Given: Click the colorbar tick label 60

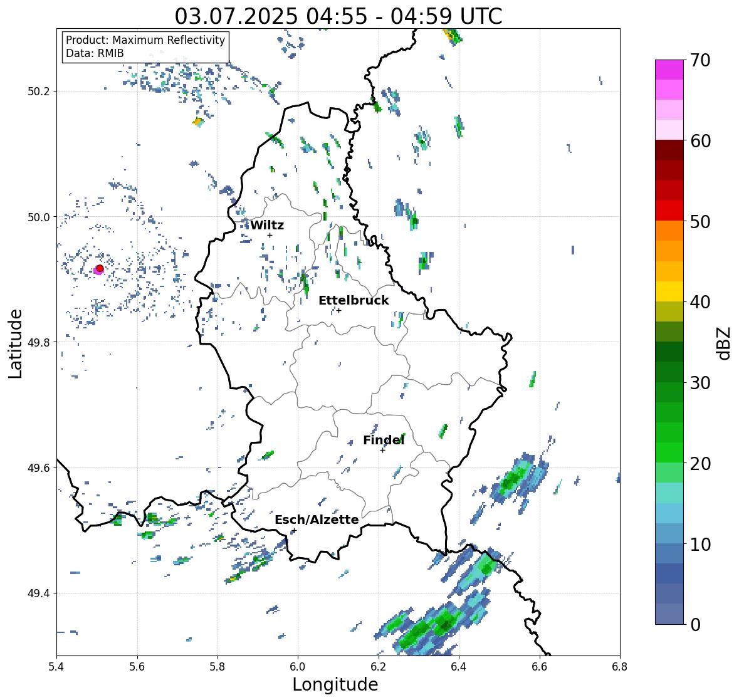Looking at the screenshot, I should pos(700,141).
